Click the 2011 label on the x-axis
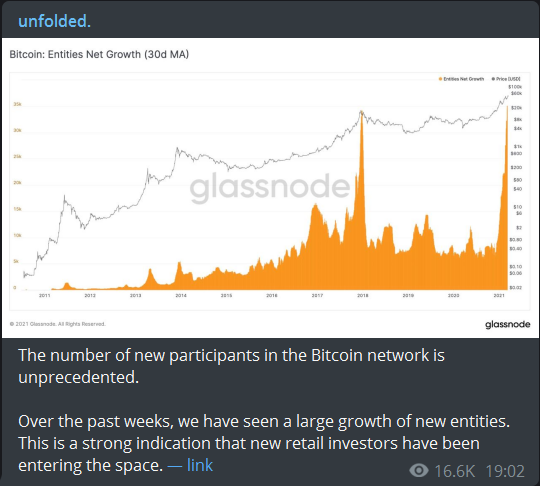This screenshot has width=540, height=486. pos(44,296)
